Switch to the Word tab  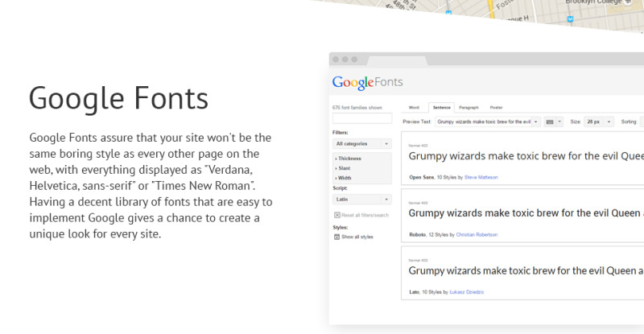click(414, 108)
